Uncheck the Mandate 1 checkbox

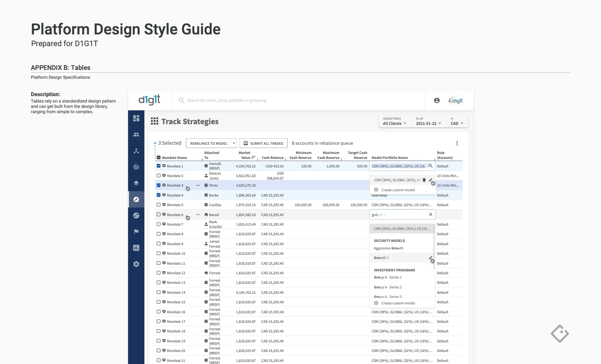[x=159, y=166]
